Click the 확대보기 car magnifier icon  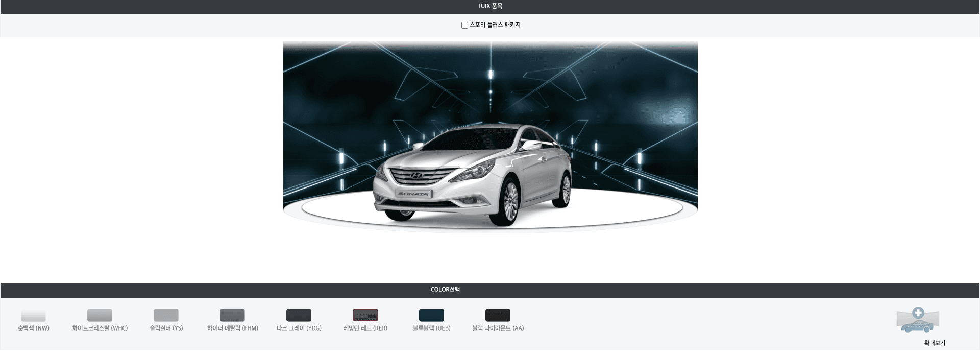[918, 320]
